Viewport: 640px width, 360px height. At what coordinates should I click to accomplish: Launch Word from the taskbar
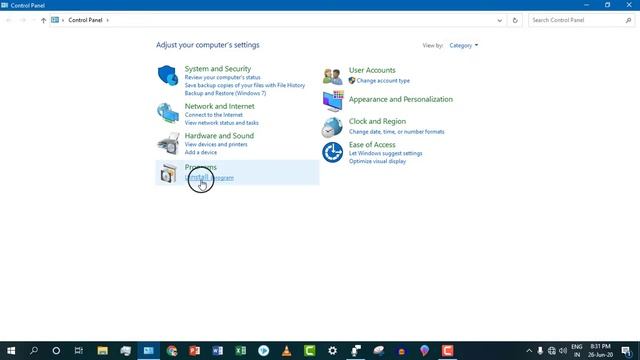(218, 351)
